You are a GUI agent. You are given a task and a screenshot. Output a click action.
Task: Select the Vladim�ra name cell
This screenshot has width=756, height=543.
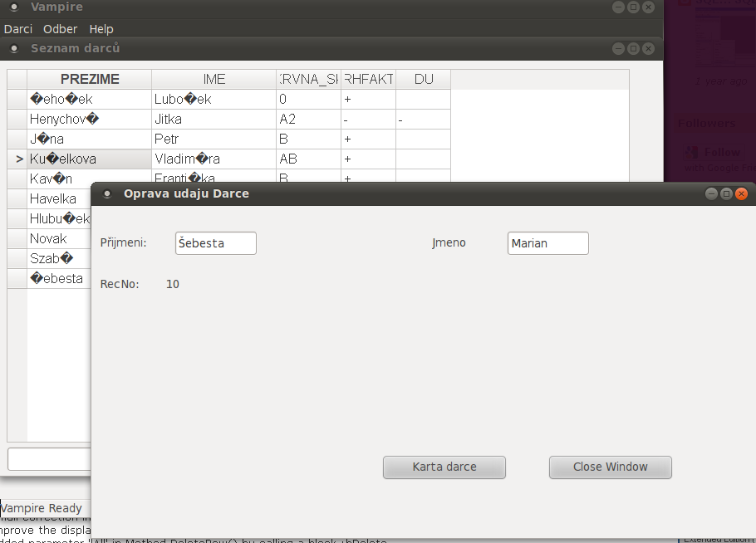coord(214,159)
